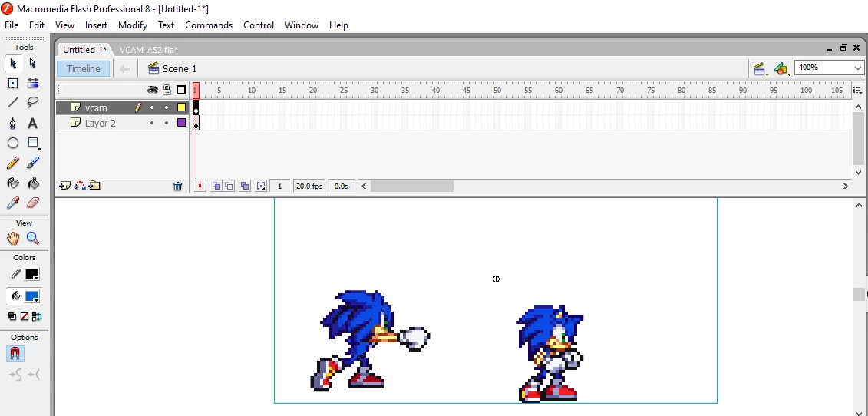Select the Eyedropper tool

(13, 203)
